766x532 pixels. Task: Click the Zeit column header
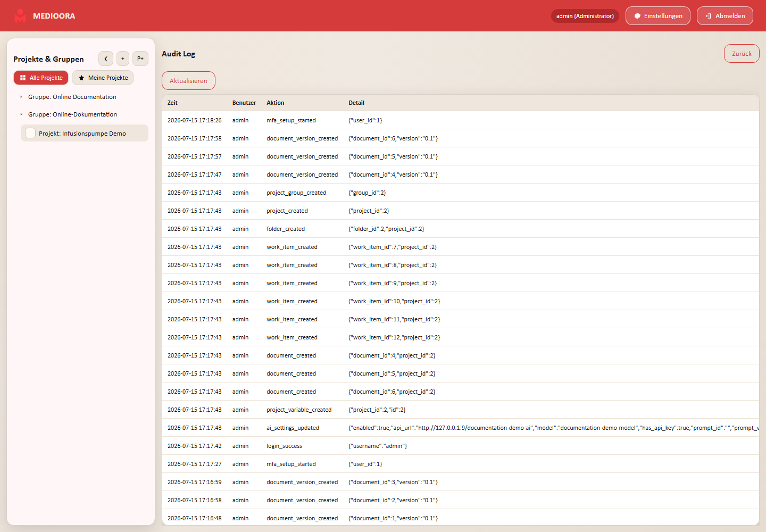pos(172,103)
